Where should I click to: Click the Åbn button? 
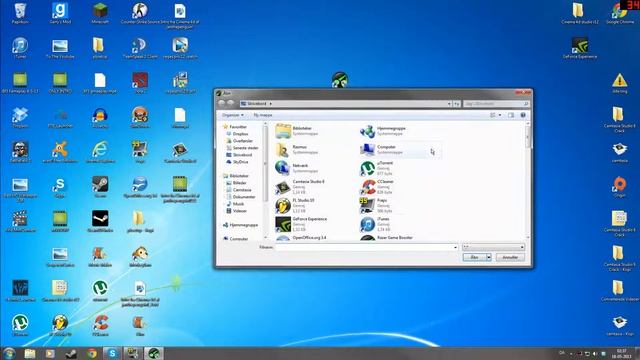point(474,257)
